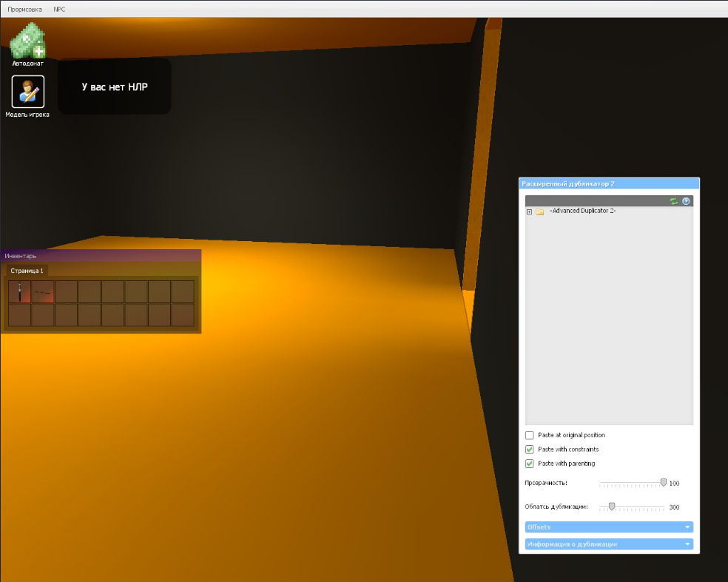Image resolution: width=728 pixels, height=582 pixels.
Task: Open the blue help question mark icon
Action: tap(686, 201)
